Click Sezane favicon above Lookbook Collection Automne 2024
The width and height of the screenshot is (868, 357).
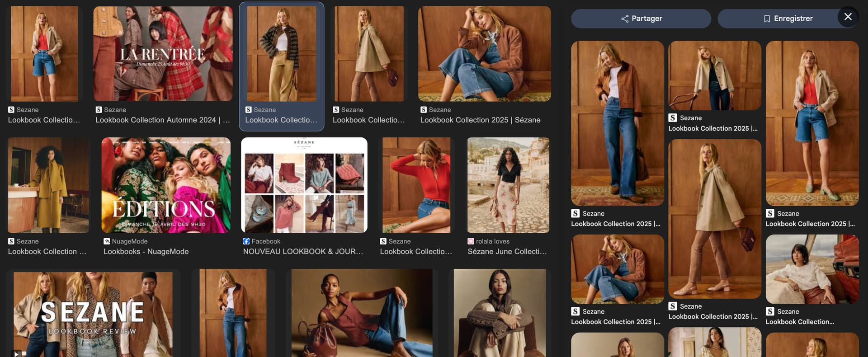[99, 110]
